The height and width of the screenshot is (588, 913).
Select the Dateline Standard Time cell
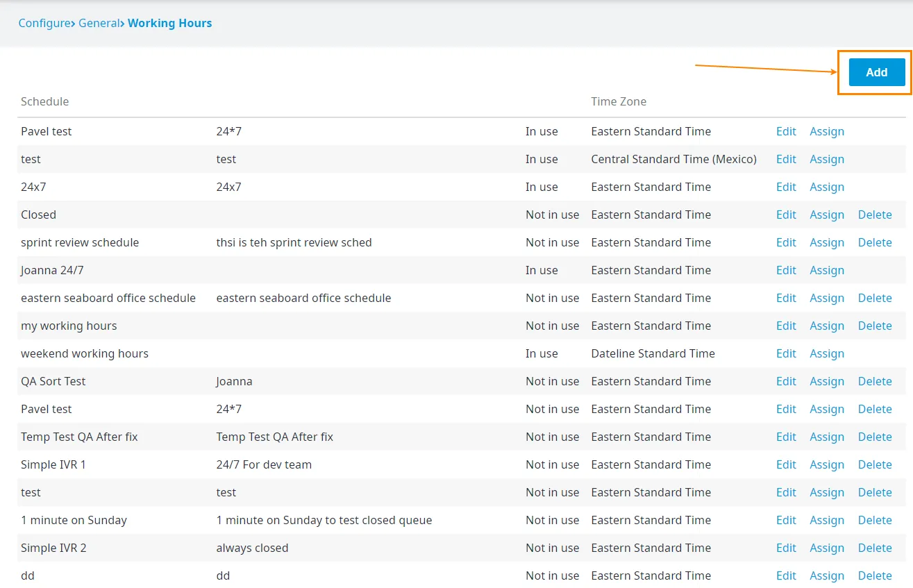pos(653,353)
